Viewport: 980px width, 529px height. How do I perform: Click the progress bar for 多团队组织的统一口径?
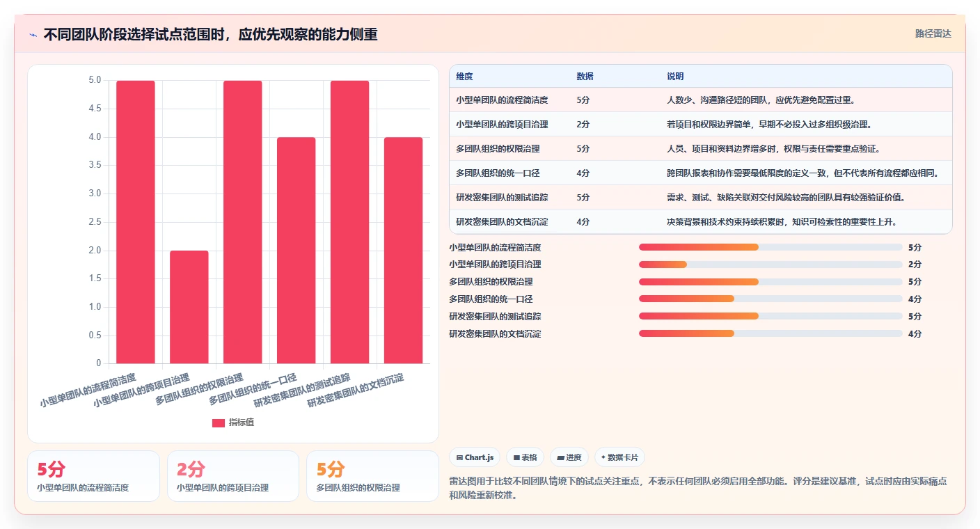pyautogui.click(x=770, y=299)
